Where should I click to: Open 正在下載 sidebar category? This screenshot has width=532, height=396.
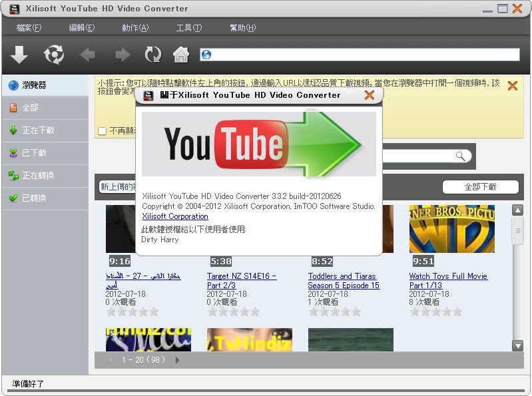click(x=45, y=130)
